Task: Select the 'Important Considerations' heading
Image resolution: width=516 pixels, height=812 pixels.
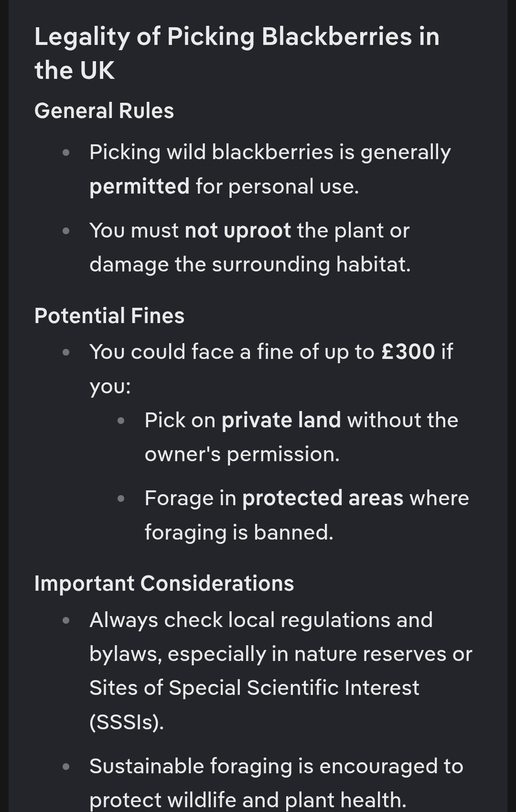Action: click(164, 584)
